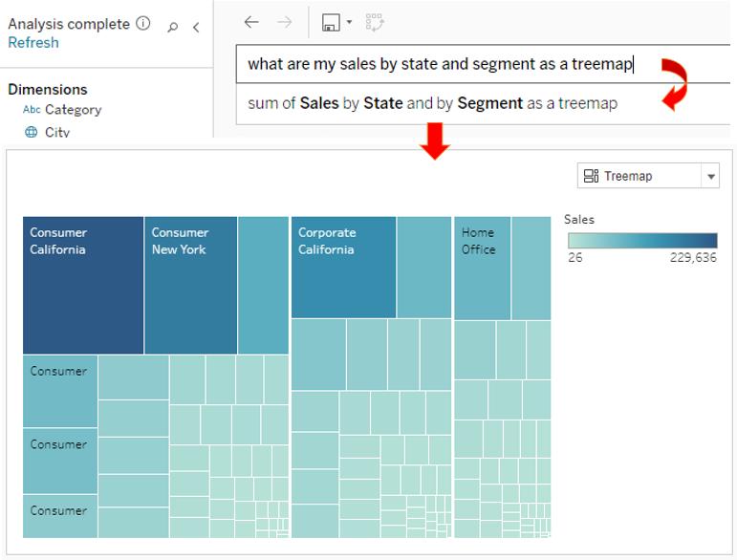Collapse the data pane with left chevron
The width and height of the screenshot is (737, 560).
[196, 27]
